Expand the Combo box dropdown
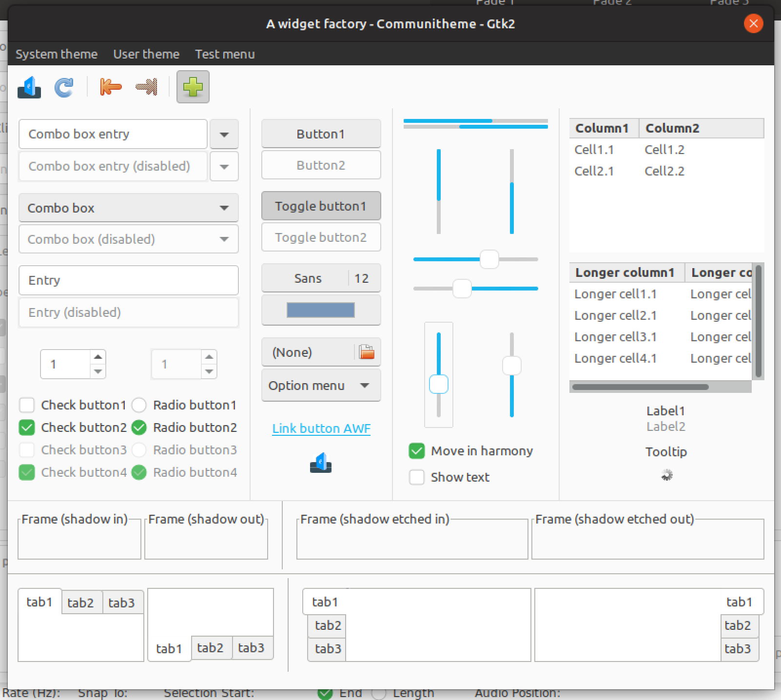Image resolution: width=781 pixels, height=700 pixels. point(128,208)
